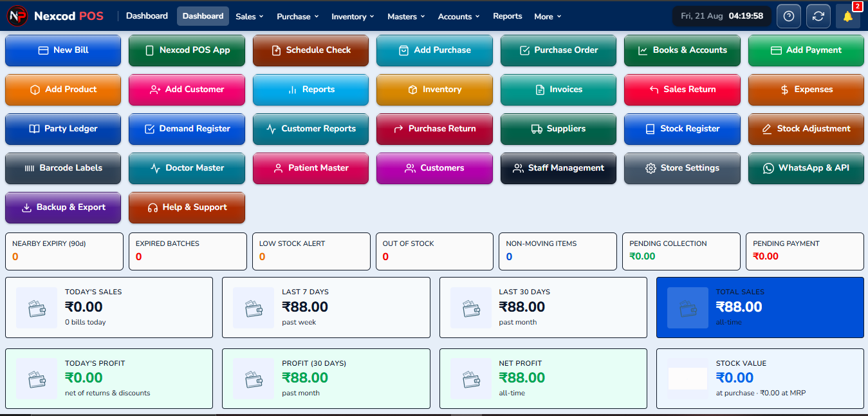Click the Net Profit card

pyautogui.click(x=543, y=379)
